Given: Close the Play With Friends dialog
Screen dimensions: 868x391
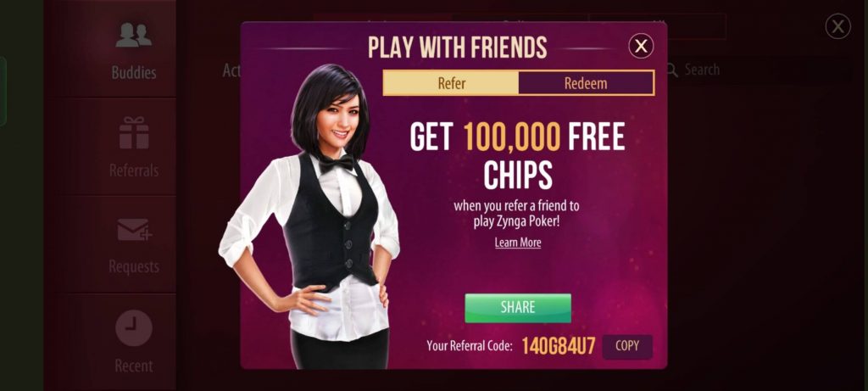Looking at the screenshot, I should tap(641, 46).
